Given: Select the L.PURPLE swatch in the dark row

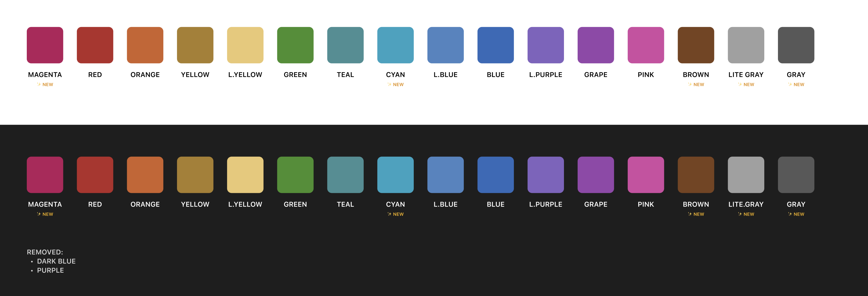Looking at the screenshot, I should 545,175.
